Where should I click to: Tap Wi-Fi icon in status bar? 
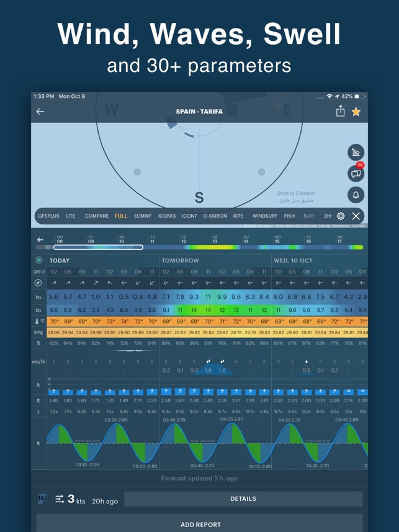tap(330, 96)
